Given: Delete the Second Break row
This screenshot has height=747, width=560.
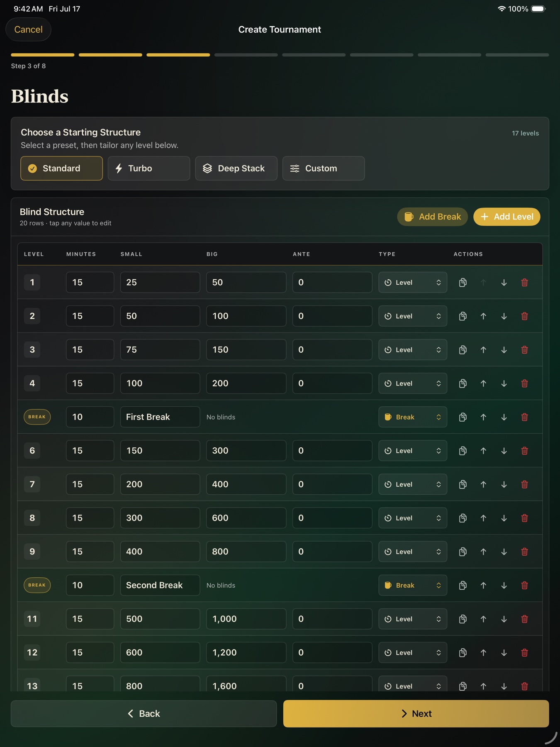Looking at the screenshot, I should coord(525,585).
